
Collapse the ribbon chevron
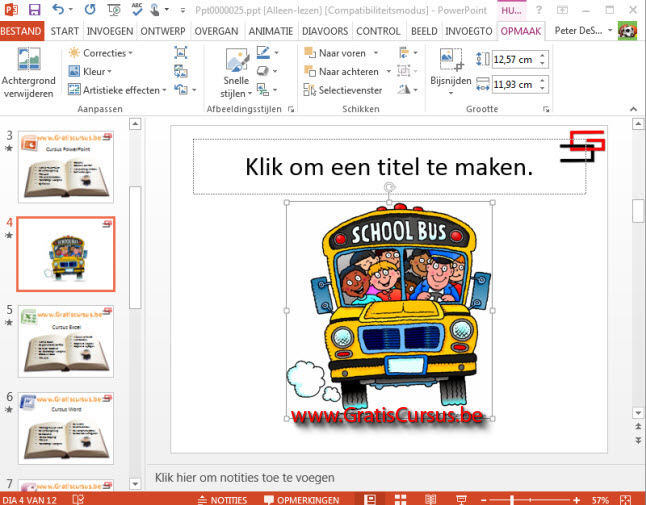(x=633, y=109)
